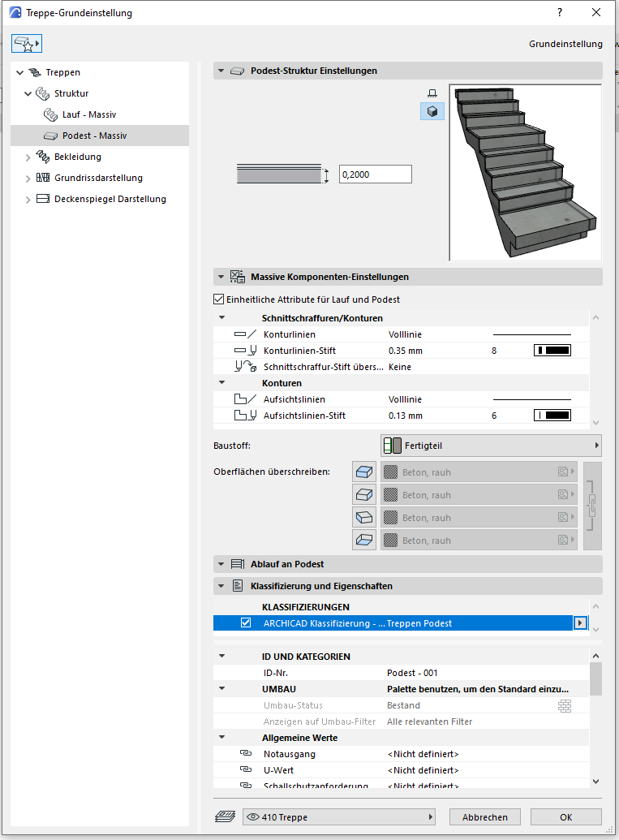Expand the Bekleidung tree node
The height and width of the screenshot is (840, 619).
point(28,157)
